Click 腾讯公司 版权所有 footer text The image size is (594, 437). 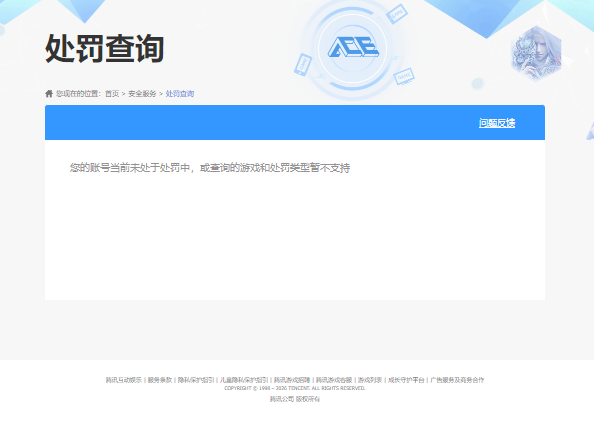tap(295, 399)
